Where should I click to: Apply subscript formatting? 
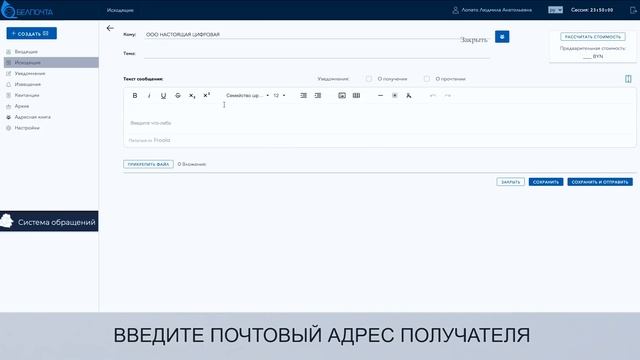coord(192,96)
